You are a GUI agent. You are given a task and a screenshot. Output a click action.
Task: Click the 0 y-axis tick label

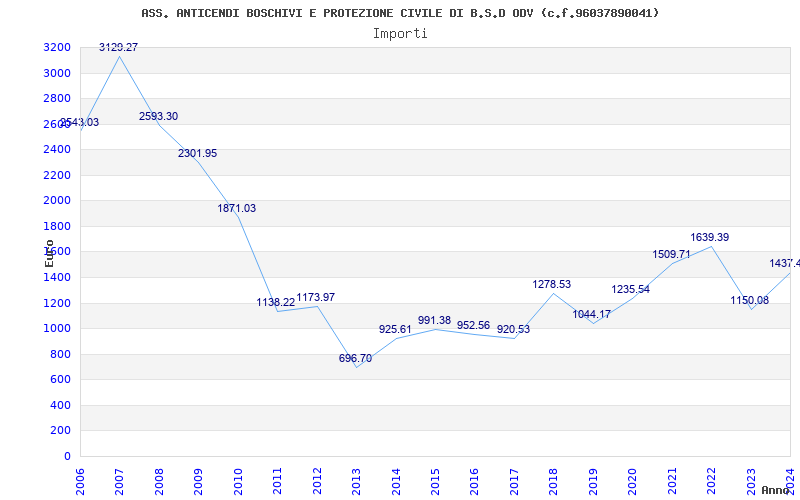click(x=67, y=457)
